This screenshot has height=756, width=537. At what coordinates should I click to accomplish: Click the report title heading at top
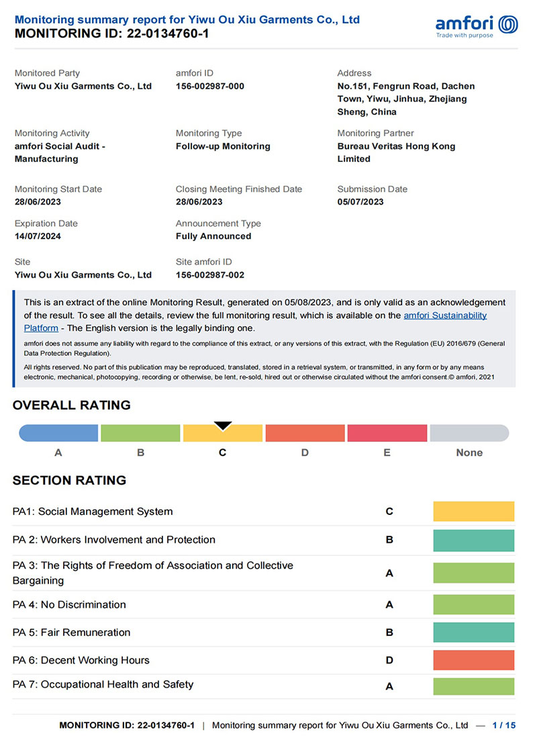coord(187,20)
